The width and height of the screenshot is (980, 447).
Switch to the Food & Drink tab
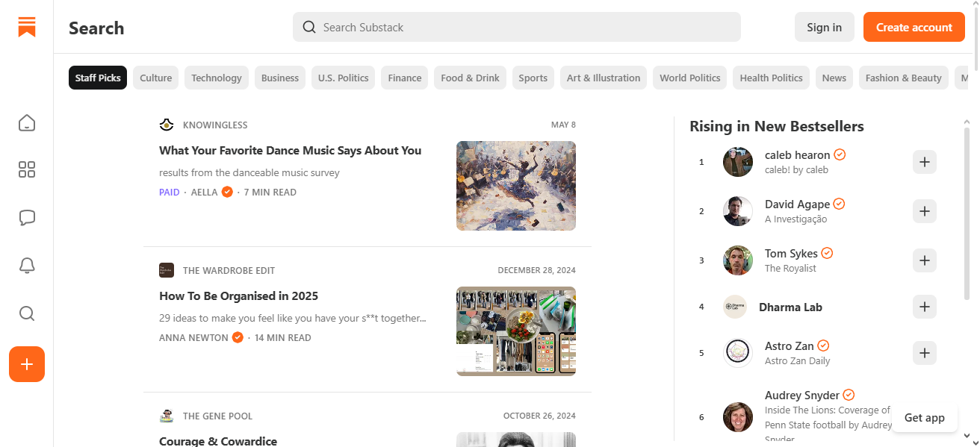[470, 78]
